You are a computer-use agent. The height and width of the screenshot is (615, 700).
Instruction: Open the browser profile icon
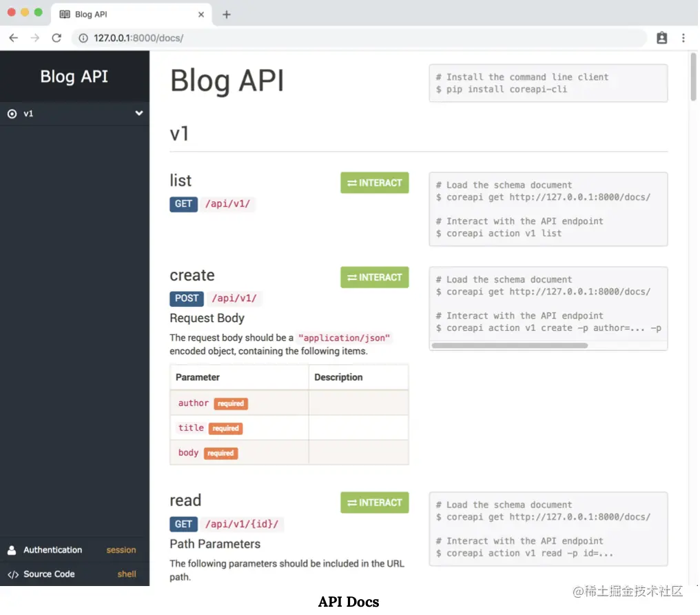point(661,38)
